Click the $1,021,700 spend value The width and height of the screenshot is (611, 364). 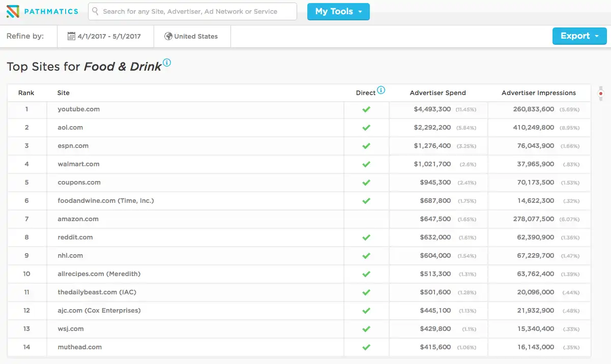(432, 164)
